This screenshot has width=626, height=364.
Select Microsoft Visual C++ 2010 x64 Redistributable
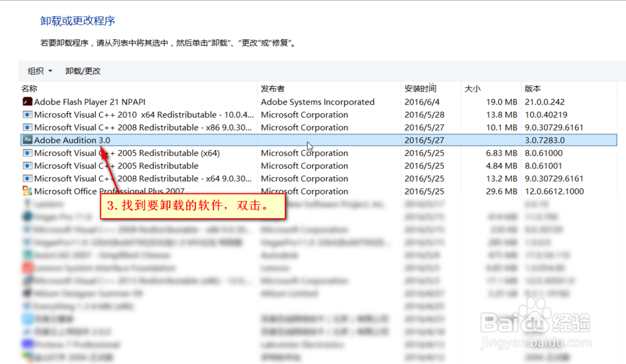[x=144, y=114]
